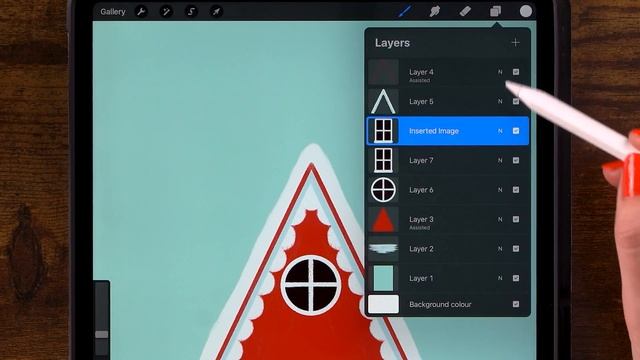Screen dimensions: 640x360
Task: Toggle visibility of Layer 4
Action: point(516,72)
